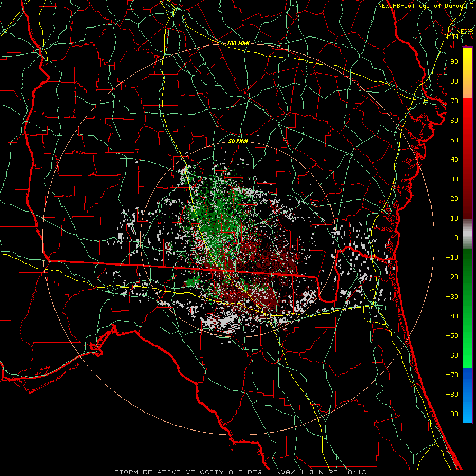Viewport: 476px width, 476px height.
Task: Select the "NEXLAB-College of DuPage" header text
Action: pos(423,6)
